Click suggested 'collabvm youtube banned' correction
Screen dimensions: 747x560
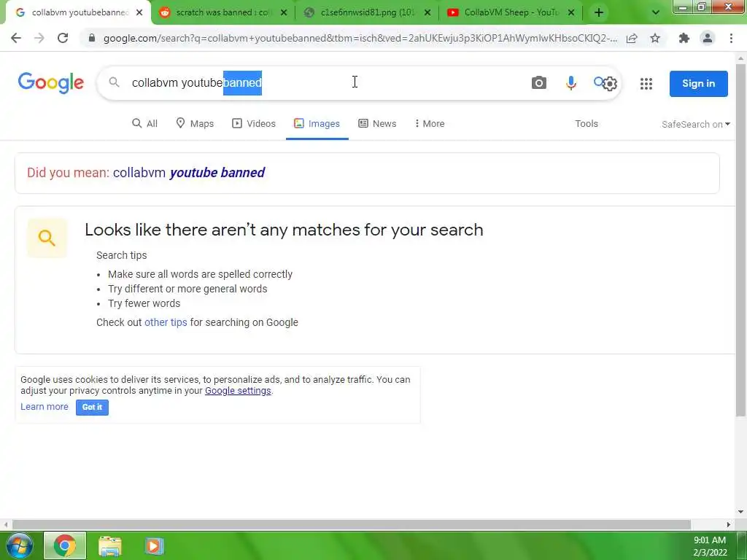coord(189,172)
